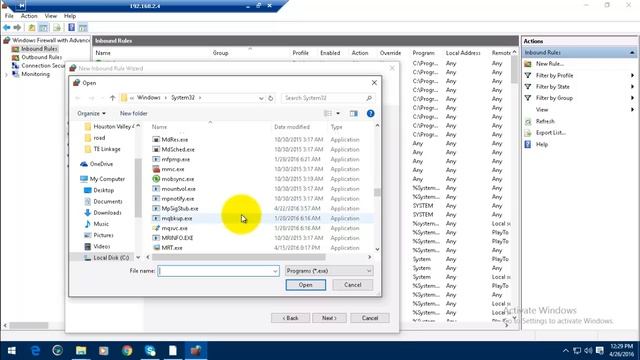Viewport: 640px width, 360px height.
Task: Click System32 in the address breadcrumb
Action: point(183,98)
